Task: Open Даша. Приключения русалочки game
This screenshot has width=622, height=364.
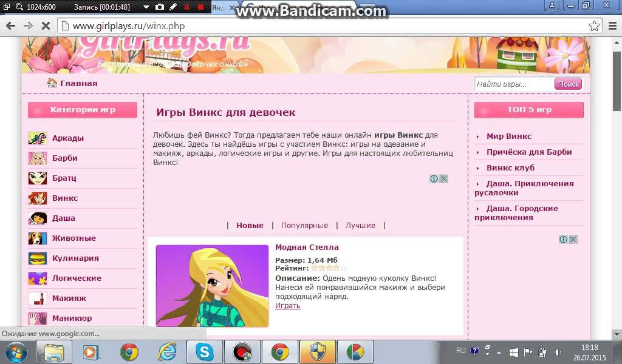Action: click(524, 188)
